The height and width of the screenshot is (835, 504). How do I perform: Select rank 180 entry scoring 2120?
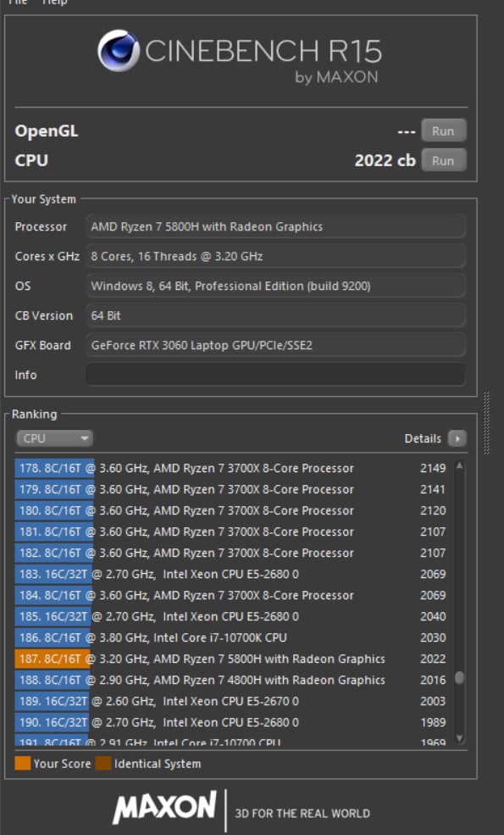pos(230,510)
